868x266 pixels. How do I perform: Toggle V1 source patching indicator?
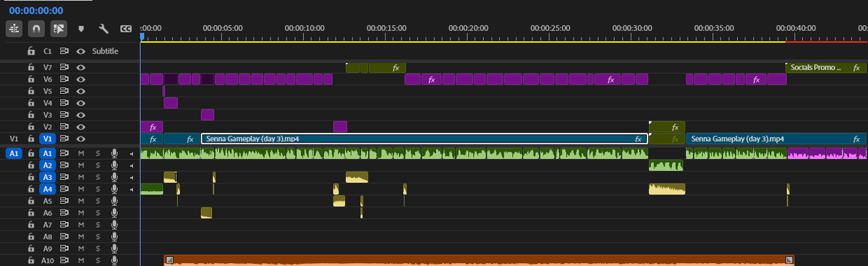14,138
